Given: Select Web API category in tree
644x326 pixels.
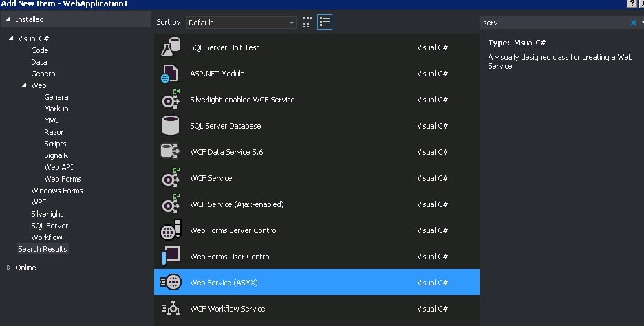Looking at the screenshot, I should [58, 167].
